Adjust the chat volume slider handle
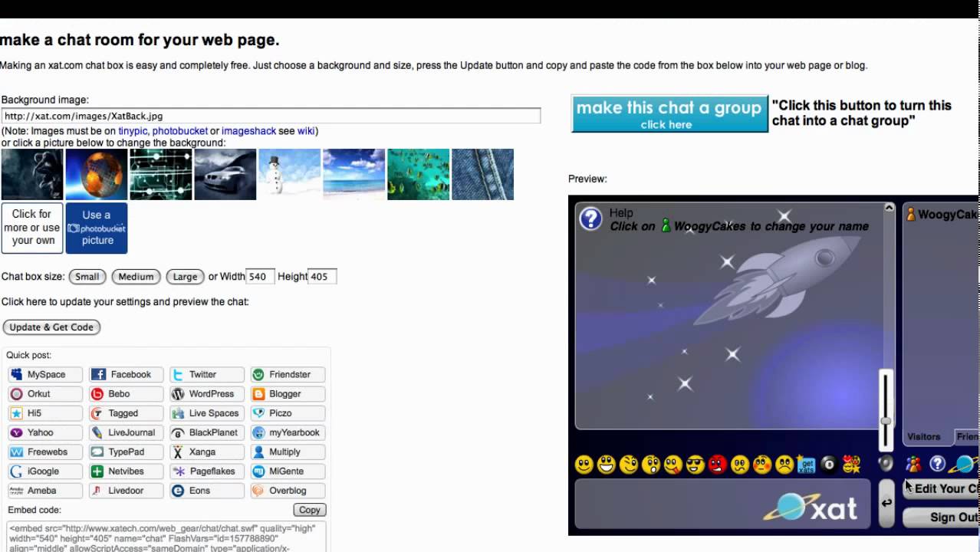 tap(886, 421)
